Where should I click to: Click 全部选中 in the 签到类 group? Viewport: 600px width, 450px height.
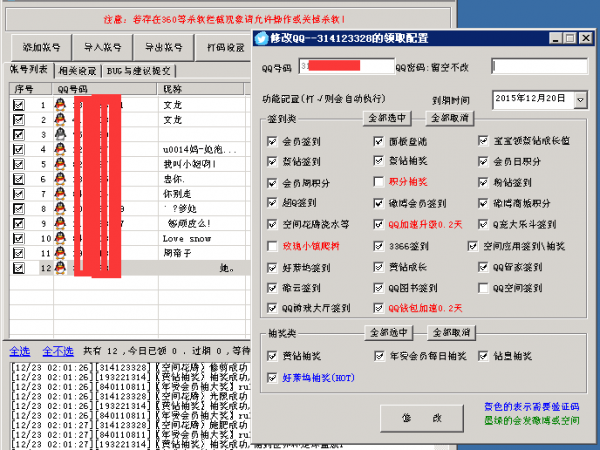(387, 118)
